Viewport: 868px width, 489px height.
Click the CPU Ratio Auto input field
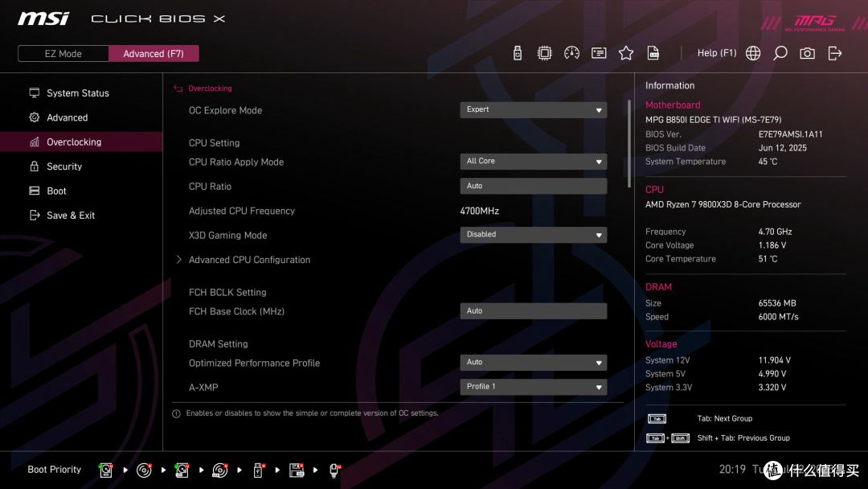point(533,186)
